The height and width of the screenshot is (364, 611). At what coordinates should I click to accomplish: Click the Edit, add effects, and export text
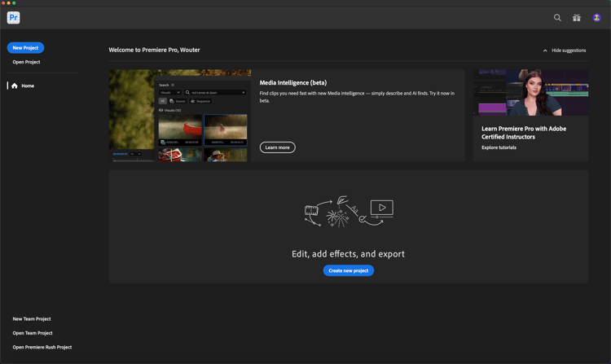[348, 254]
